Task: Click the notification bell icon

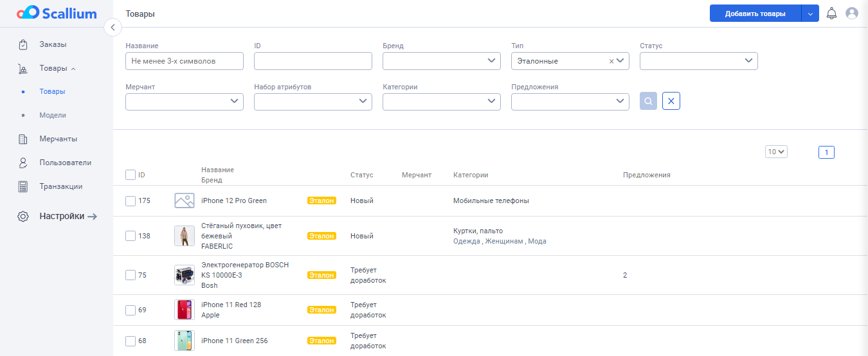Action: [x=831, y=13]
